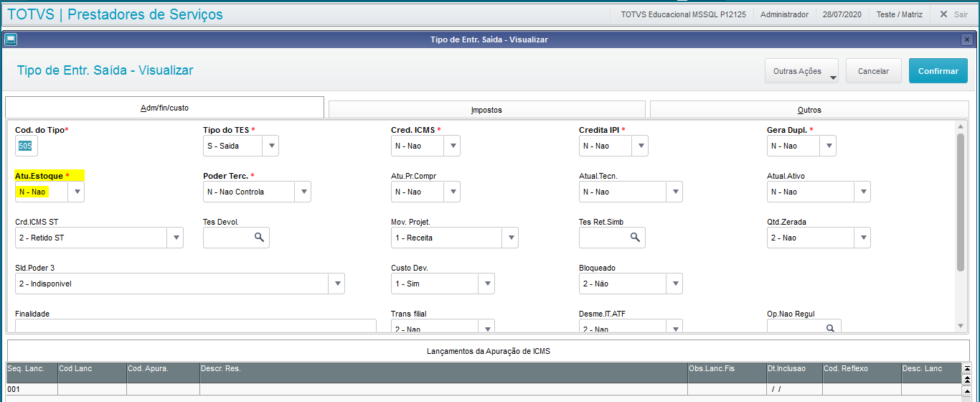Viewport: 980px width, 402px height.
Task: Switch to the Outros tab
Action: tap(809, 110)
